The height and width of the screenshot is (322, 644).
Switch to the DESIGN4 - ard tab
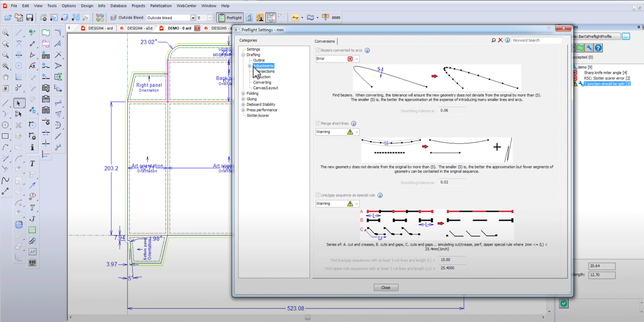pos(97,28)
